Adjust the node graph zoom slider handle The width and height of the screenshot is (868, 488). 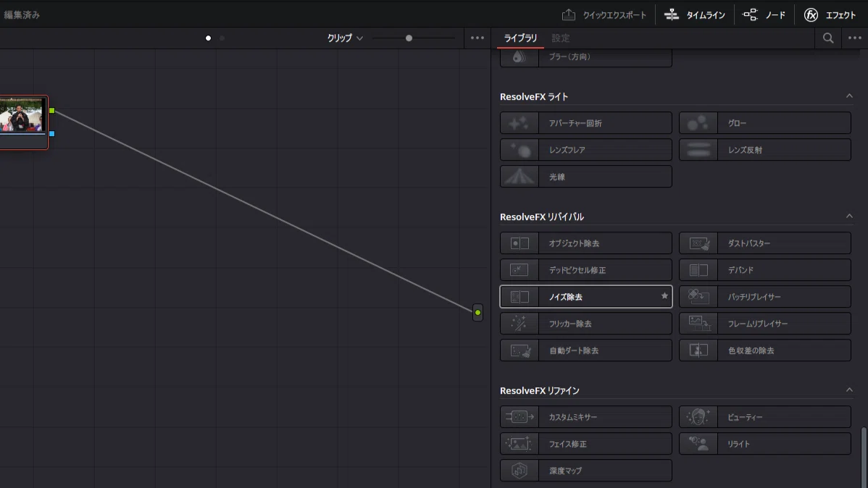pyautogui.click(x=409, y=38)
